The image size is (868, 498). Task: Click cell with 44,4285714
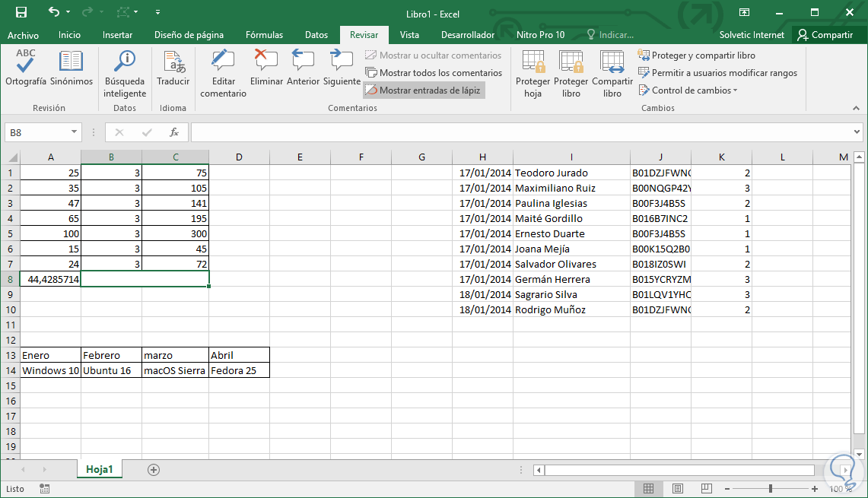[x=50, y=279]
